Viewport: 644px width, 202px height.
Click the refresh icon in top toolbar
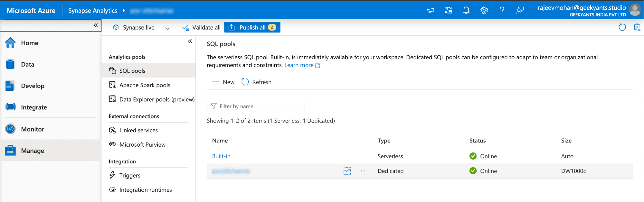tap(622, 27)
